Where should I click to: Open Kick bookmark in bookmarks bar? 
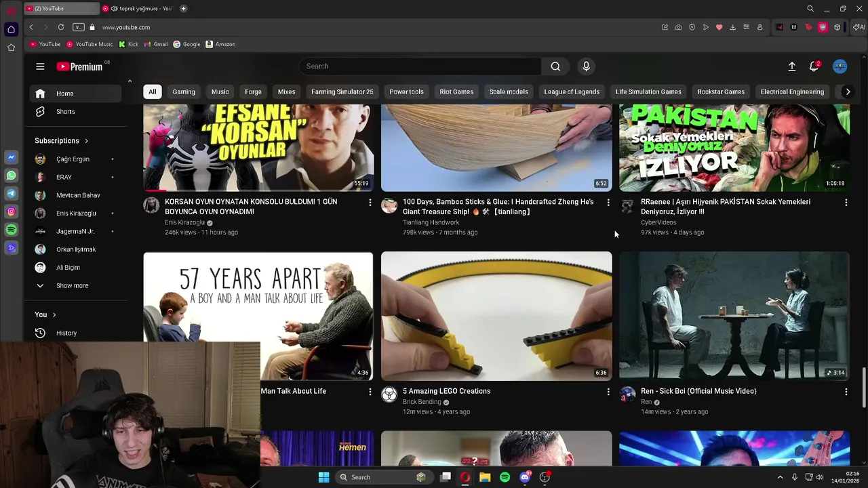click(x=128, y=44)
